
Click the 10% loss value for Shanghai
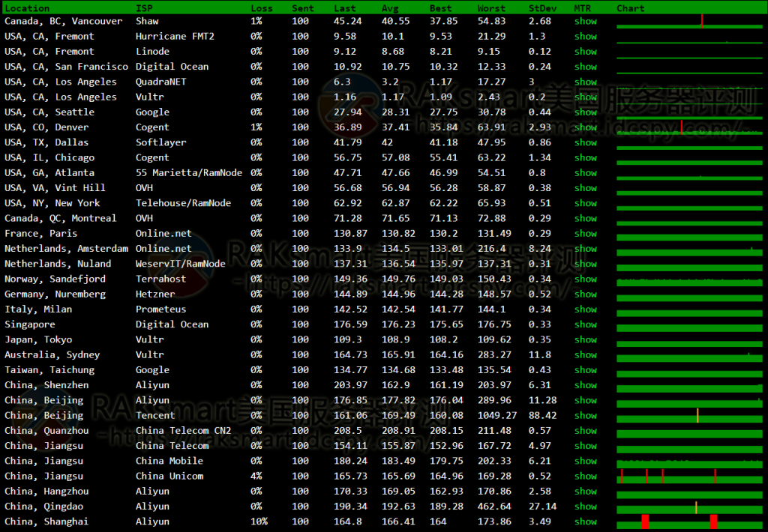pyautogui.click(x=259, y=522)
